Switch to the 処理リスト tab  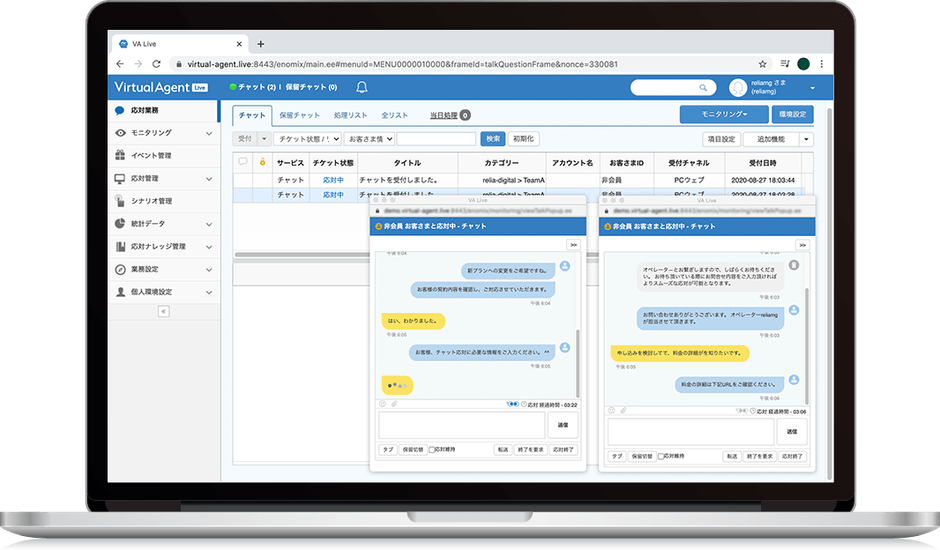[351, 115]
